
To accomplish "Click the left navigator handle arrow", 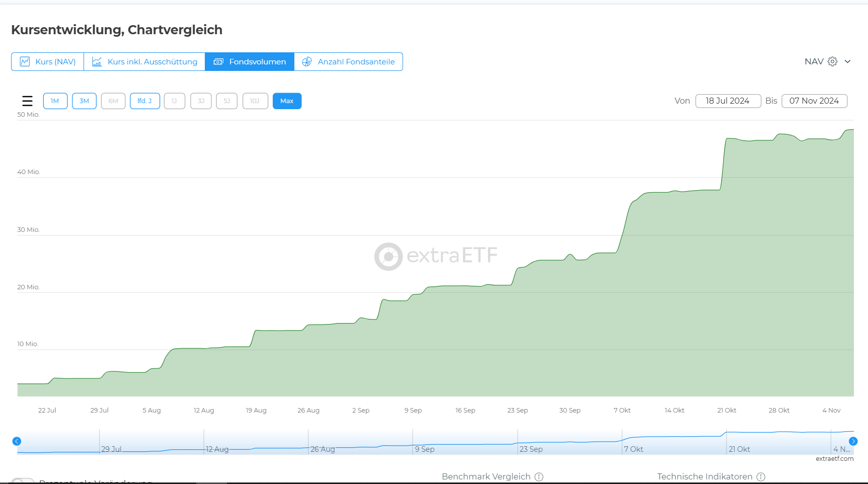I will point(17,441).
